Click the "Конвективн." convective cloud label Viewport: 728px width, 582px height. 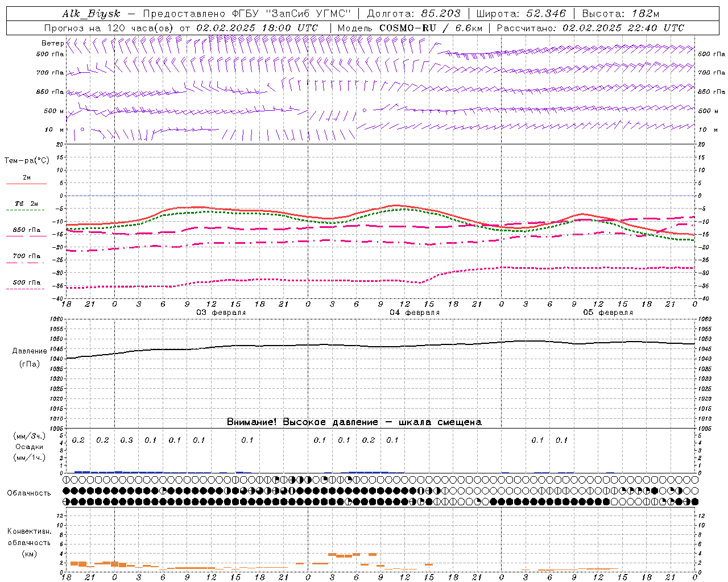29,531
